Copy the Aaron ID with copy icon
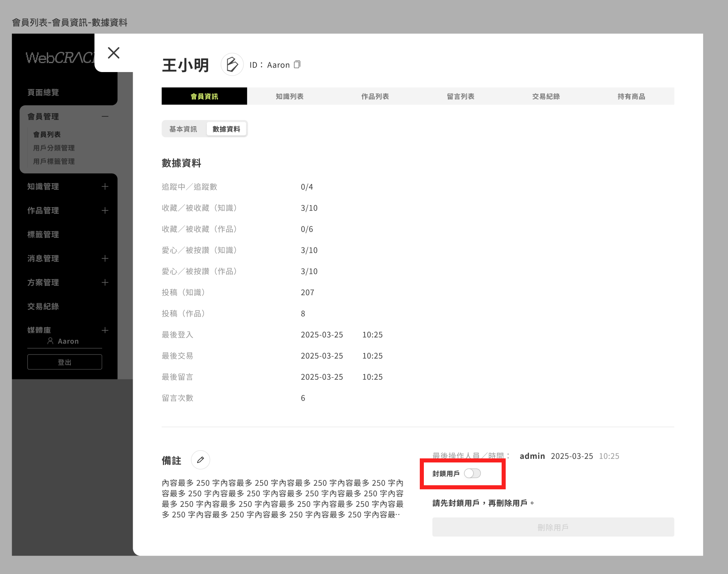Image resolution: width=728 pixels, height=574 pixels. 297,65
